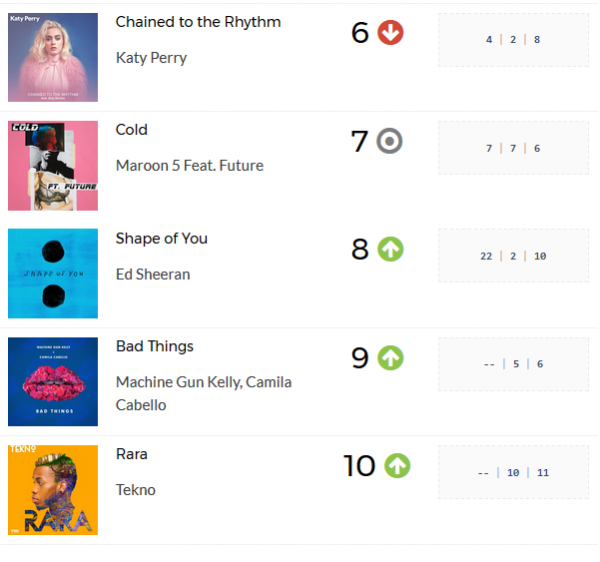Image resolution: width=600 pixels, height=562 pixels.
Task: Open the Chained to the Rhythm album cover
Action: tap(53, 57)
